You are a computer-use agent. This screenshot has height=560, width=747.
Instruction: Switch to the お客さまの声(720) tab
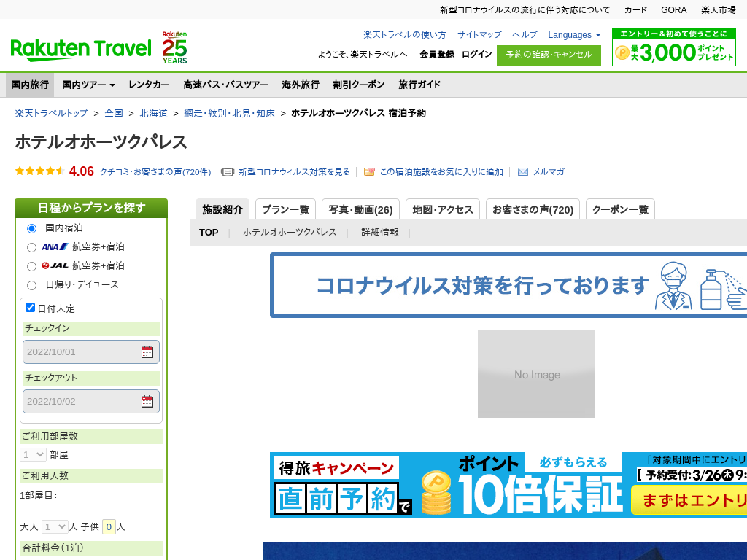coord(533,209)
